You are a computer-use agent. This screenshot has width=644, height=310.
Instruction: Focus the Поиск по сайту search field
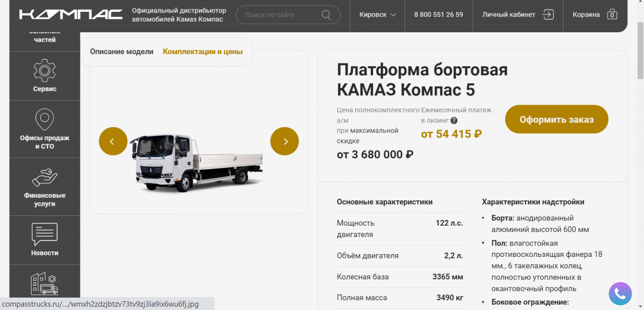pos(279,15)
